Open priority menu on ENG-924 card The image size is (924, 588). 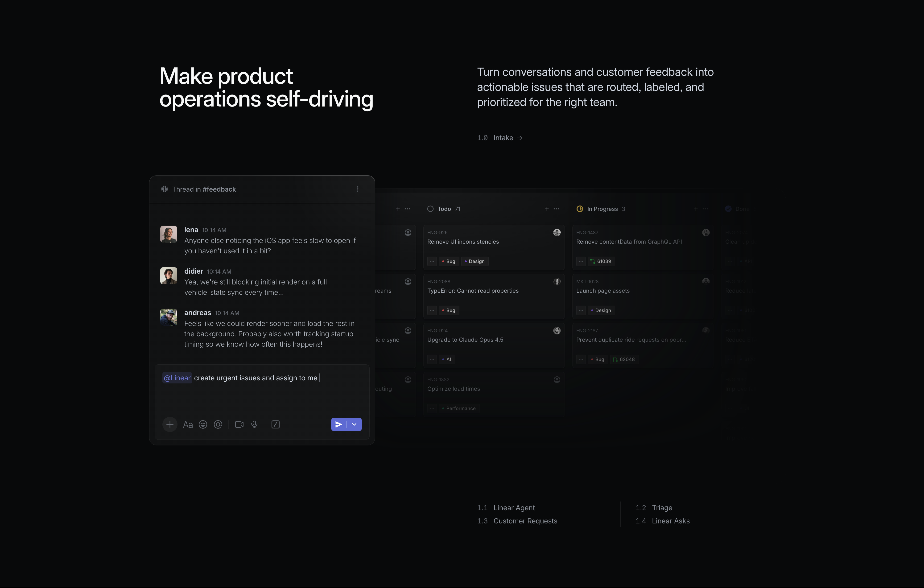(x=432, y=359)
